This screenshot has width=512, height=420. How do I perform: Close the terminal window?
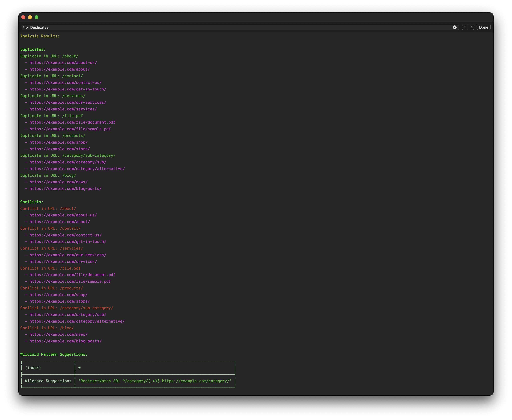click(23, 17)
